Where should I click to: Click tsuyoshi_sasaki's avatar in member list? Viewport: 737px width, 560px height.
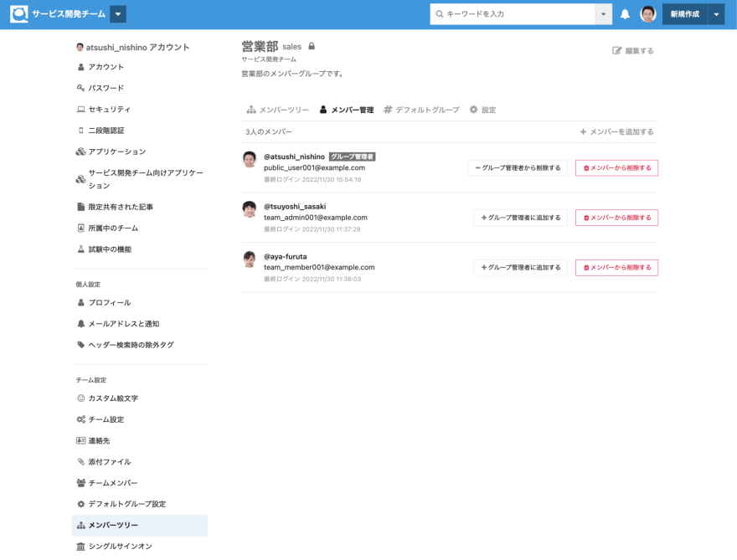point(250,209)
